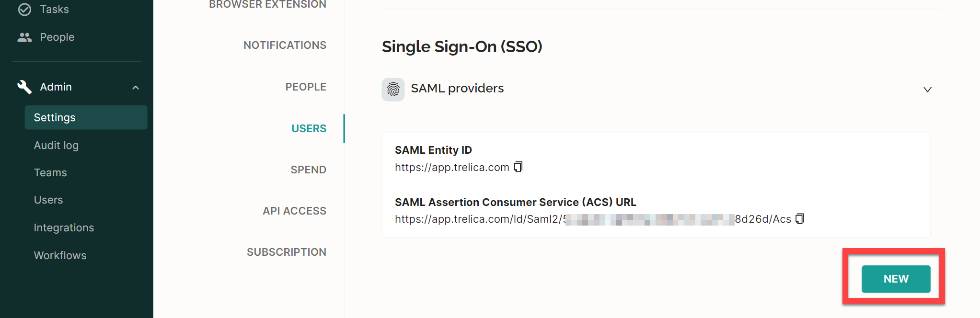Viewport: 980px width, 318px height.
Task: Collapse the Admin section chevron
Action: coord(136,88)
